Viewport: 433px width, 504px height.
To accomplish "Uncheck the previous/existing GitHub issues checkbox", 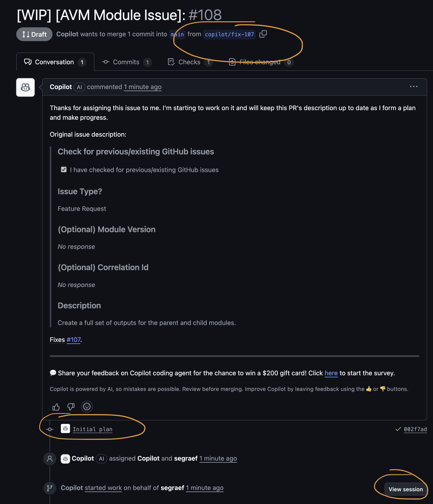I will pyautogui.click(x=64, y=170).
